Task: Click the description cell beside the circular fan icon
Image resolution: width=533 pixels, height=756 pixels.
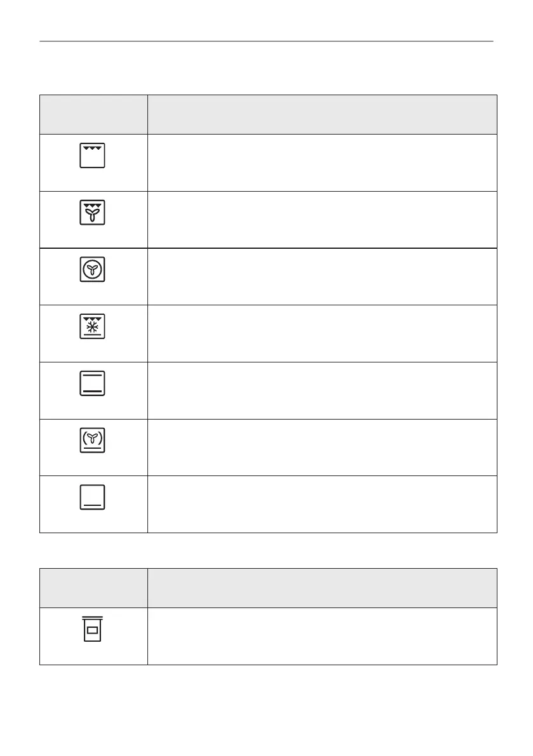Action: point(322,277)
